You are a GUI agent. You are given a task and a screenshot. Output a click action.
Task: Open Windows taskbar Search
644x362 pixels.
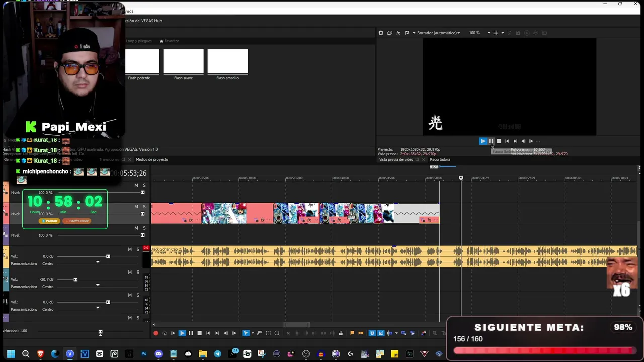pos(26,354)
